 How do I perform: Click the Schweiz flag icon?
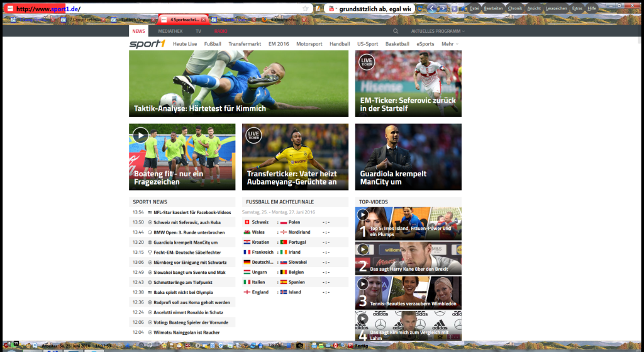coord(247,222)
